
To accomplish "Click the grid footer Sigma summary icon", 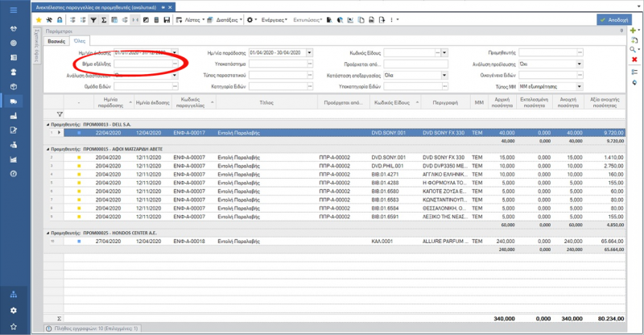I will (59, 319).
